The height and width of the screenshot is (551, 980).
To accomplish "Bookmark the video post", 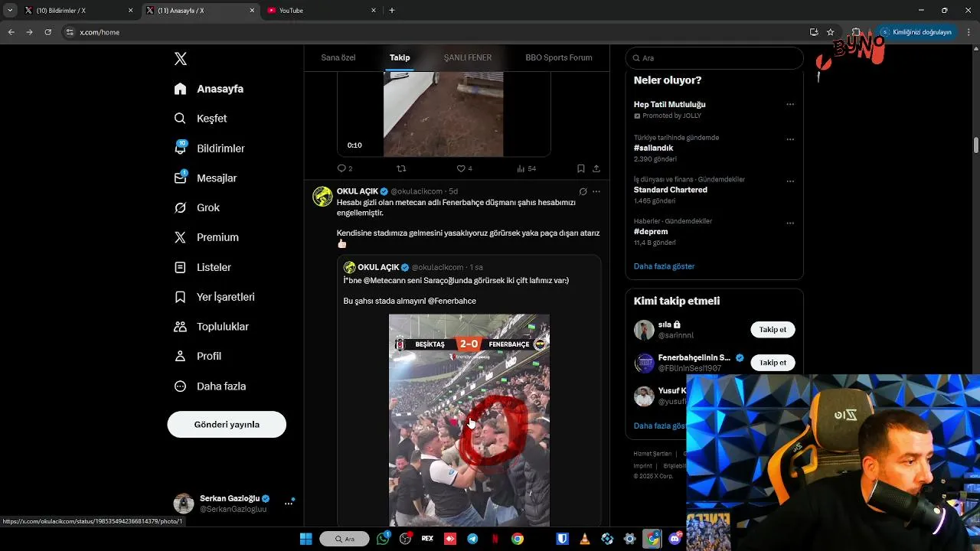I will [x=581, y=168].
